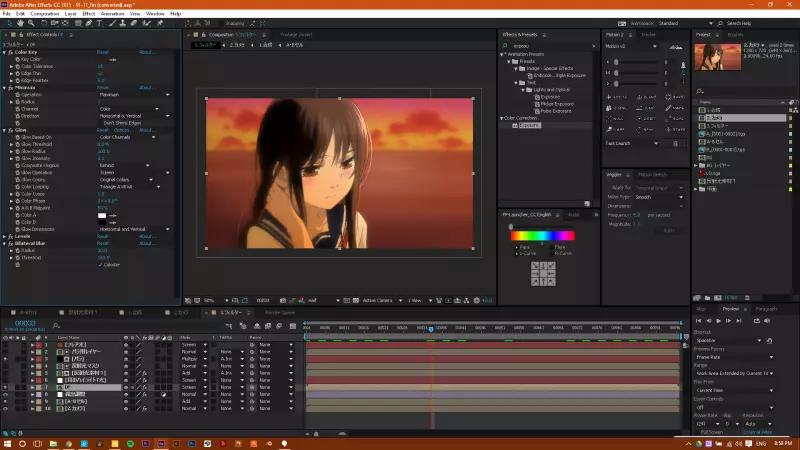Toggle Colorize checkbox under Bilateral Blur

tap(101, 265)
